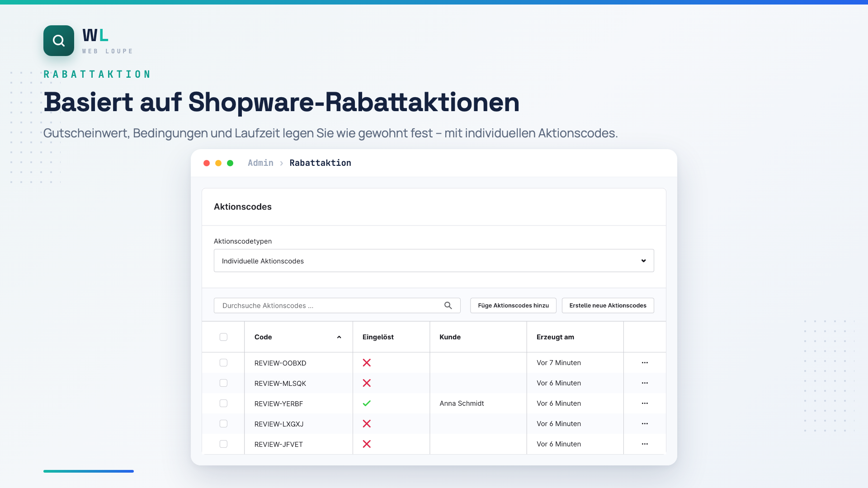Click the red X status of REVIEW-OOBXD
This screenshot has width=868, height=488.
click(x=367, y=363)
